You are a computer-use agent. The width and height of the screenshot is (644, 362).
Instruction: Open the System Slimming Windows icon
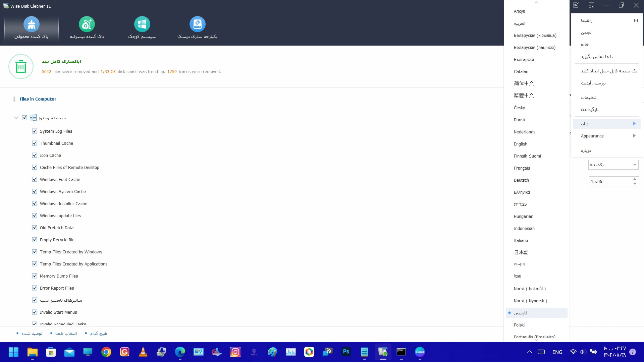pyautogui.click(x=142, y=24)
